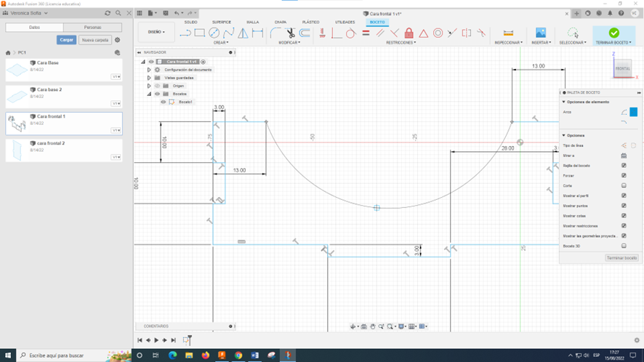Select the Offset tool
The height and width of the screenshot is (362, 644).
tap(305, 33)
